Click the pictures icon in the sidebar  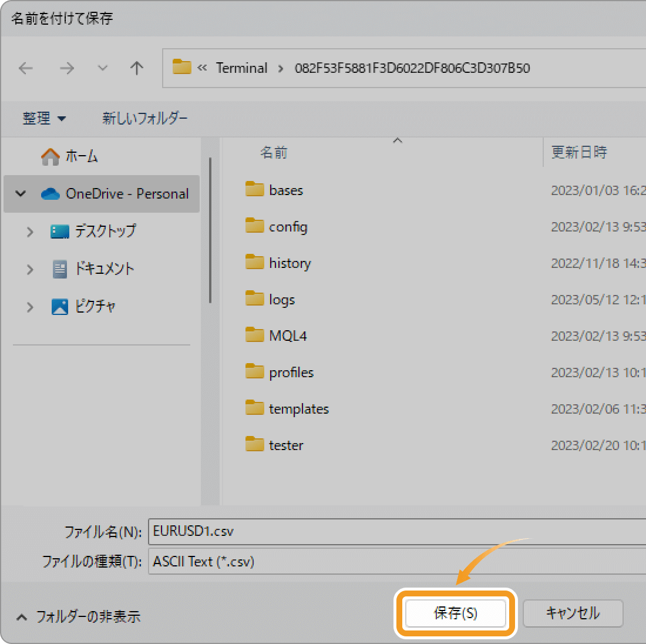tap(60, 307)
